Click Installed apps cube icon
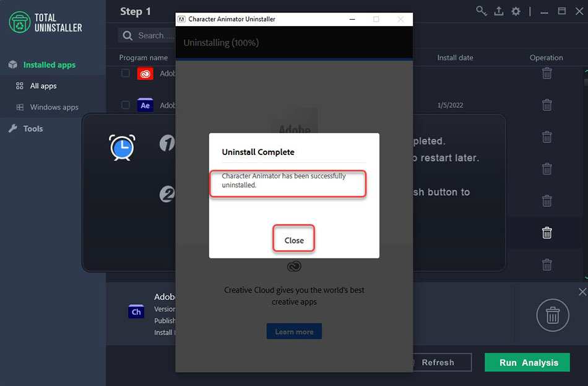This screenshot has height=386, width=588. [13, 64]
